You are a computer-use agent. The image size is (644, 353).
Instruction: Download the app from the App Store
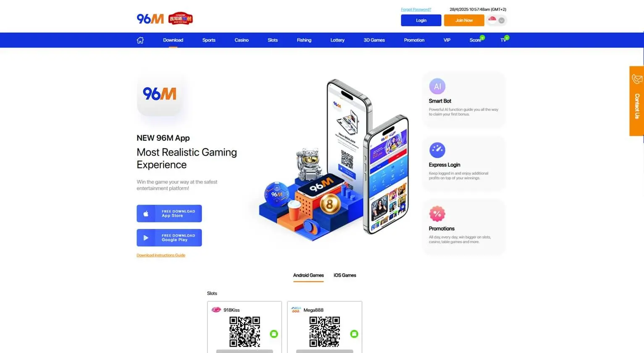(x=169, y=213)
